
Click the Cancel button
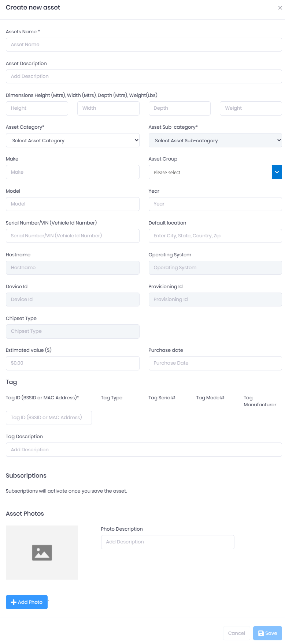pos(236,633)
